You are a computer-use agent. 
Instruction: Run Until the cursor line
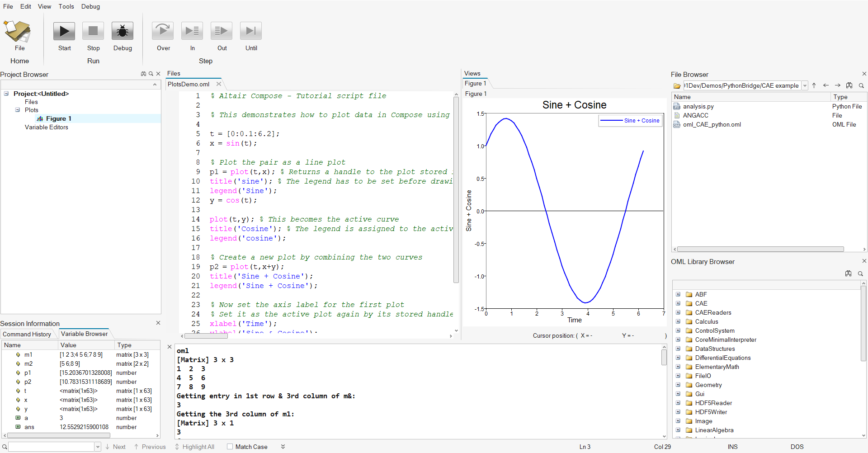[250, 31]
